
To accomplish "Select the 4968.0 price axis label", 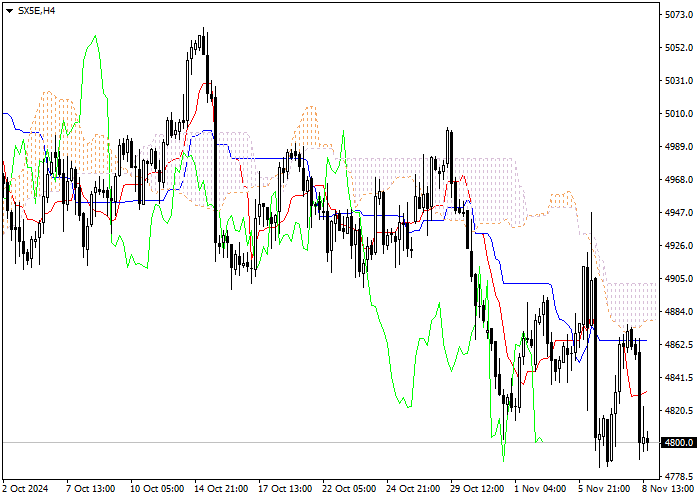I will pyautogui.click(x=679, y=180).
